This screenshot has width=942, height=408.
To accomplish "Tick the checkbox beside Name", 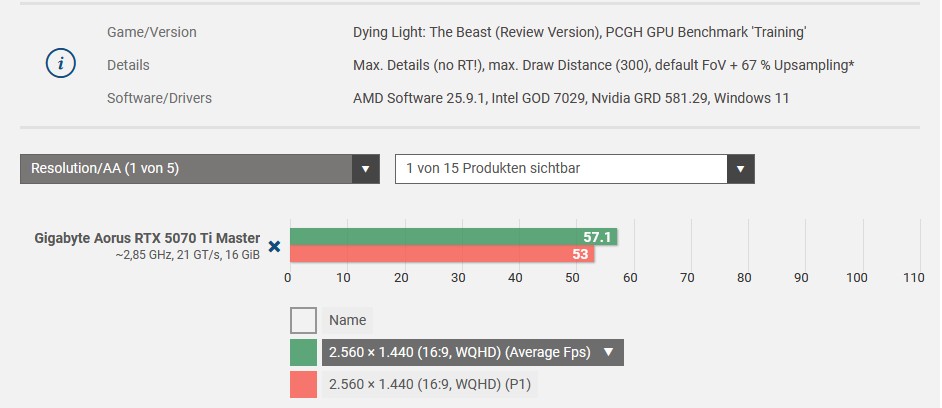I will [303, 320].
